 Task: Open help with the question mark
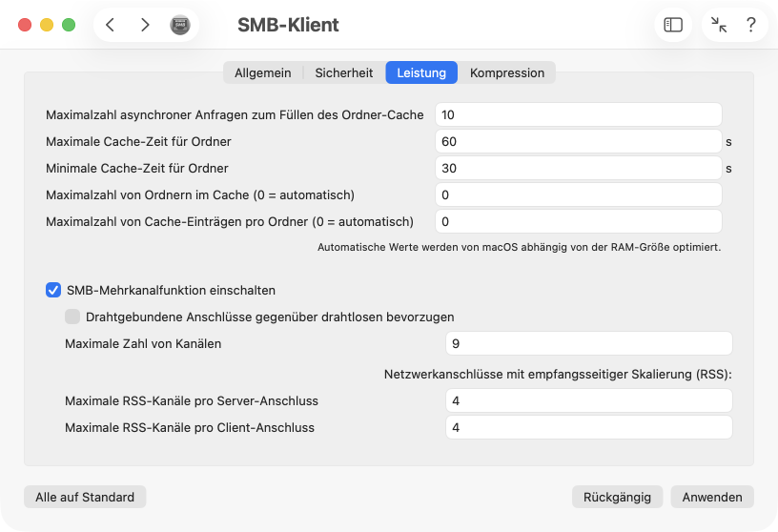click(x=751, y=25)
